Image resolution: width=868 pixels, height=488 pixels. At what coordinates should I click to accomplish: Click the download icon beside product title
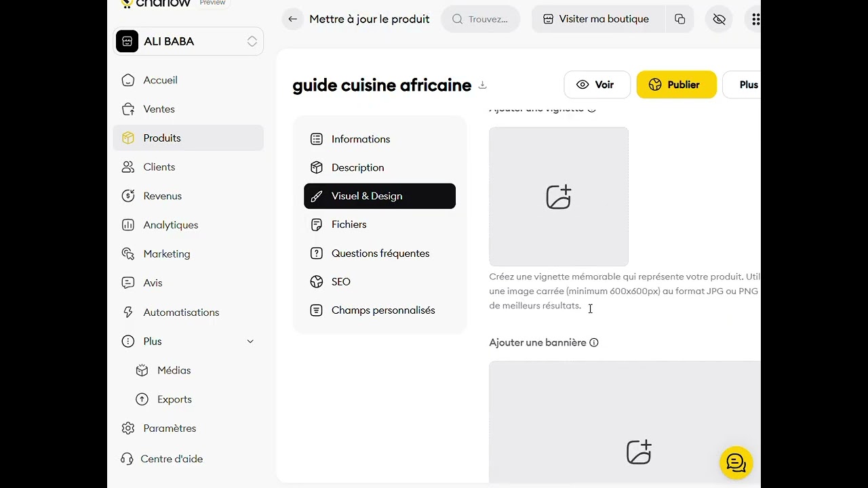tap(483, 85)
